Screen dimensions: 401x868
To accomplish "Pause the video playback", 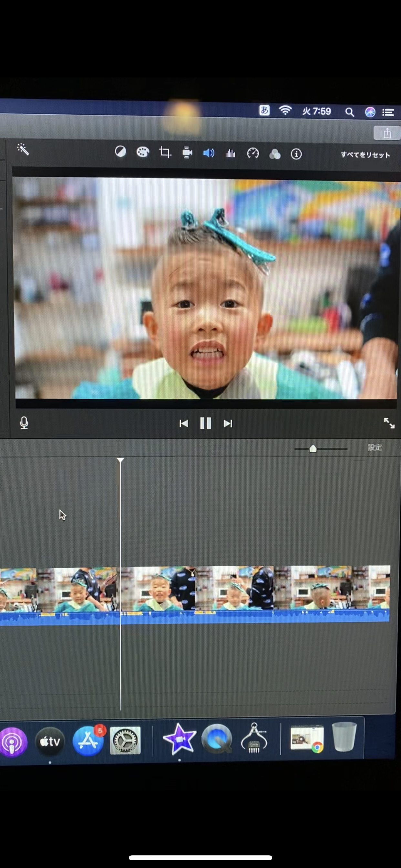I will [x=206, y=423].
